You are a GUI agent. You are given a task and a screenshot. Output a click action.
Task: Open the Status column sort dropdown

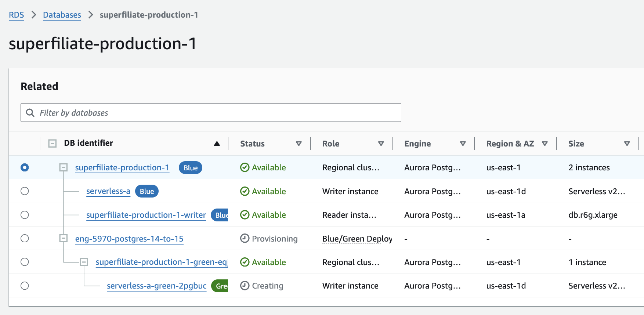[x=299, y=144]
